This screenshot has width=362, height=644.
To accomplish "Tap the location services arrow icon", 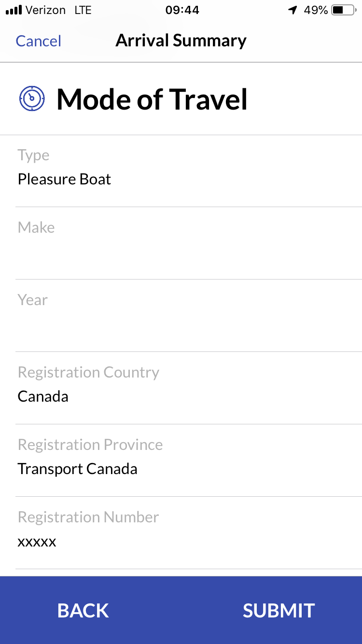I will [x=292, y=10].
